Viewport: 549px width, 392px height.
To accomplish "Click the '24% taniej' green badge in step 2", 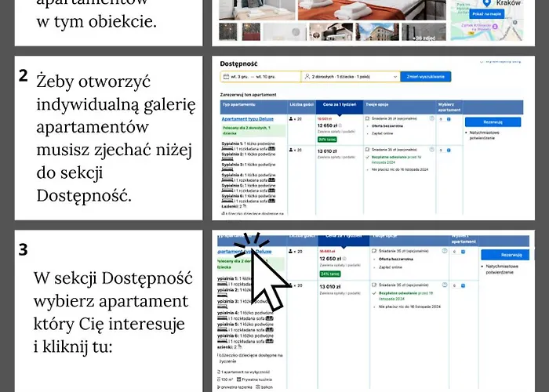I will pos(327,140).
